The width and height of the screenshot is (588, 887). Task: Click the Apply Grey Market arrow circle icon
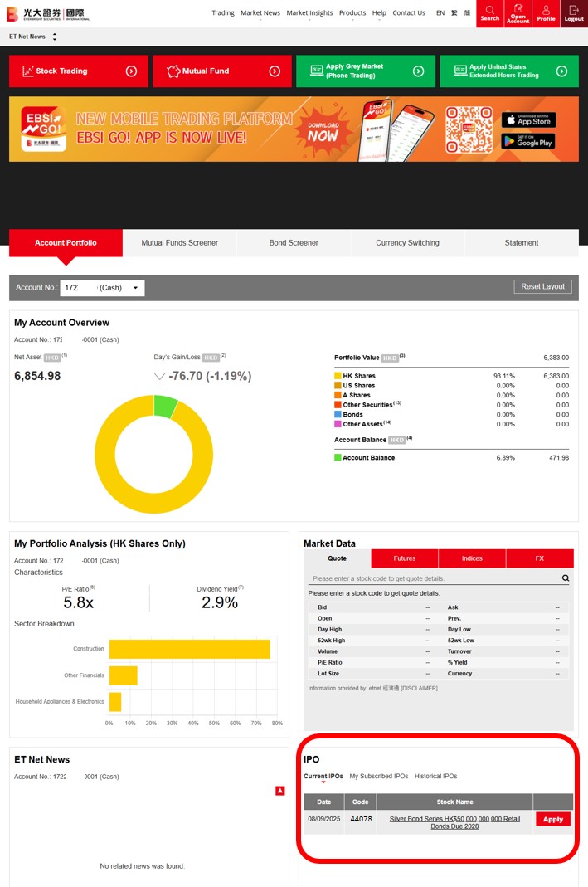click(x=418, y=71)
